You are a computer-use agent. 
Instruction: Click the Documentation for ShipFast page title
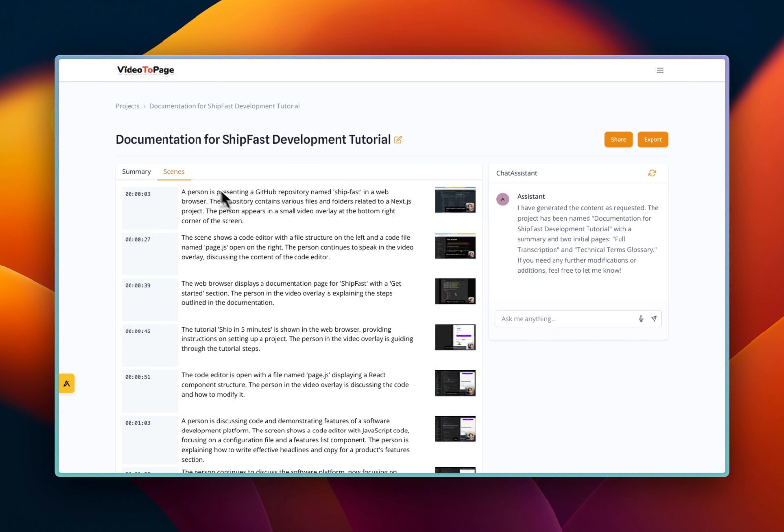253,140
